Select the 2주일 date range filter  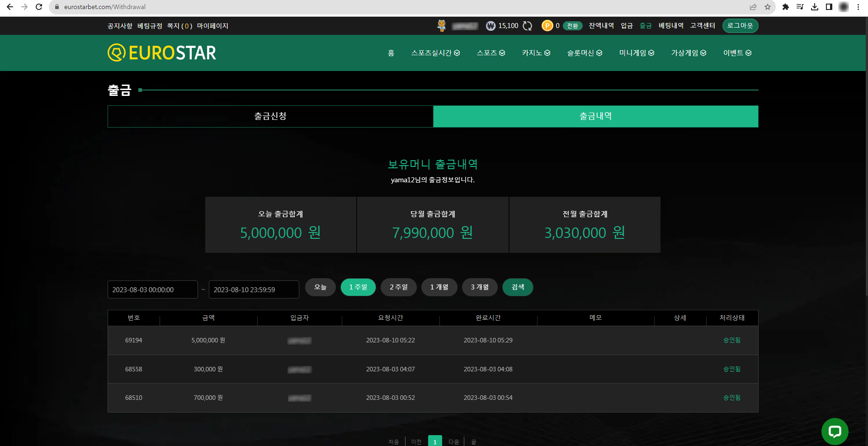point(399,287)
